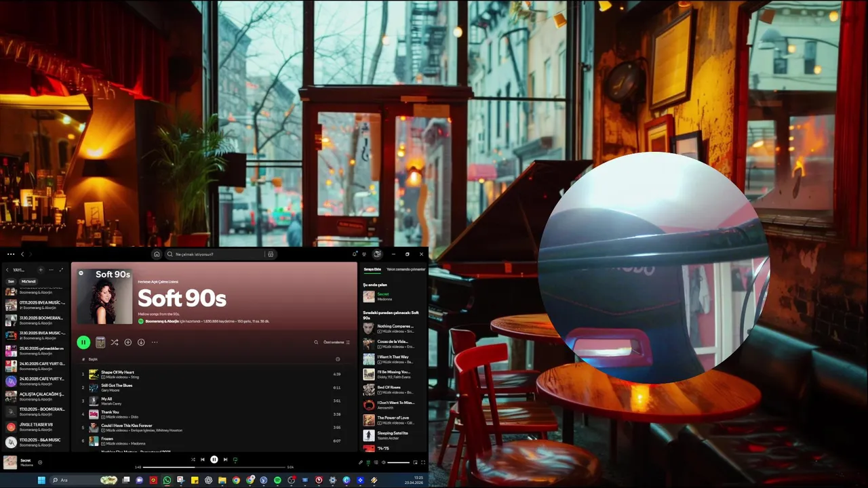
Task: Toggle shuffle in the playlist action row
Action: [x=114, y=342]
